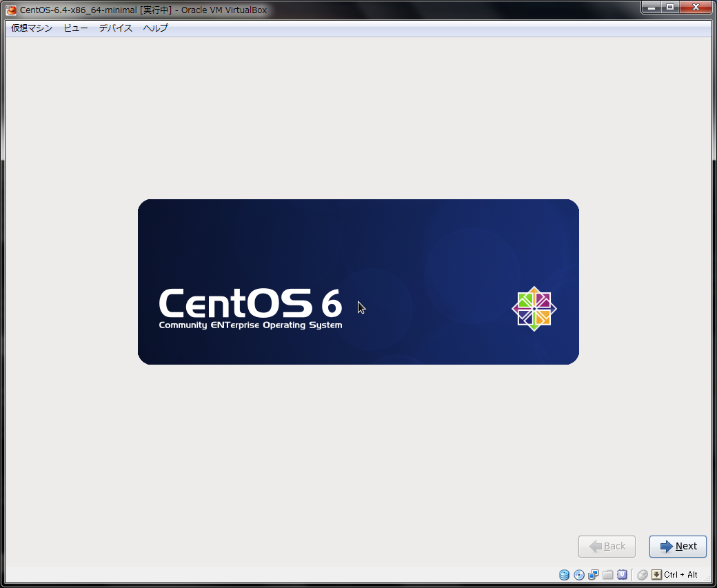Click the hard disk activity status icon
717x588 pixels.
[x=564, y=575]
